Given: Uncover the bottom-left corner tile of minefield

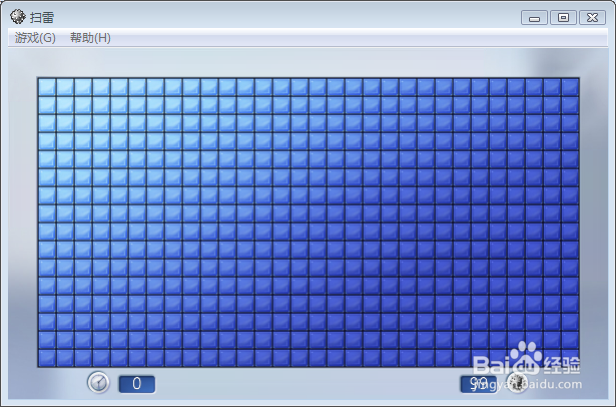Looking at the screenshot, I should tap(47, 358).
